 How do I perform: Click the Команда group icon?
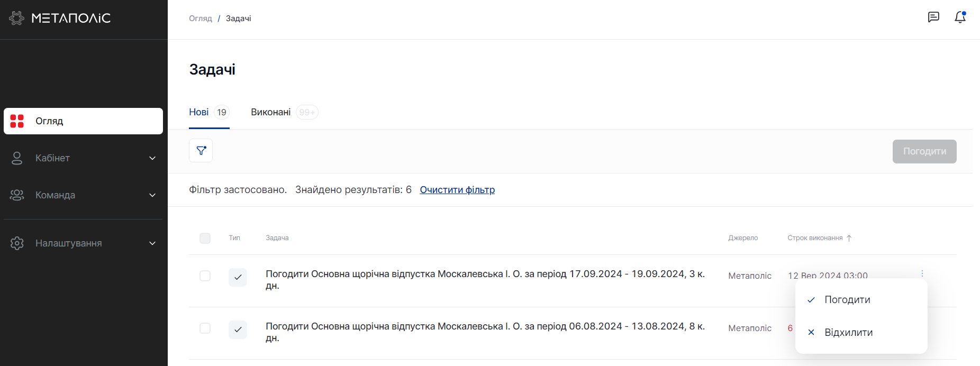[x=17, y=195]
